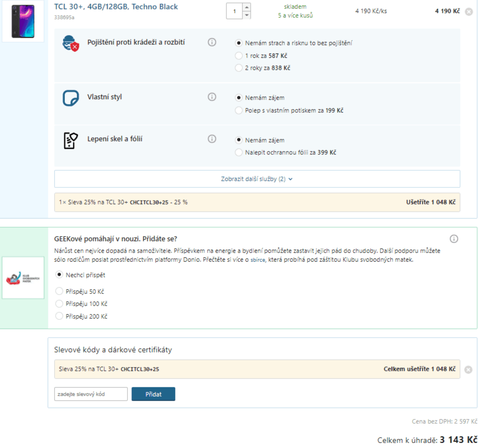Screen dimensions: 479x448
Task: Choose insurance 1 rok za 587 Kč
Action: [239, 56]
